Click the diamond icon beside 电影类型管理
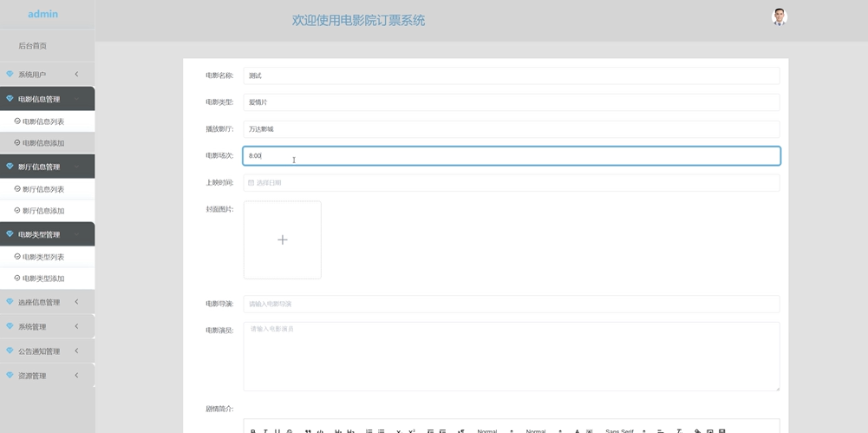This screenshot has height=433, width=868. tap(10, 233)
